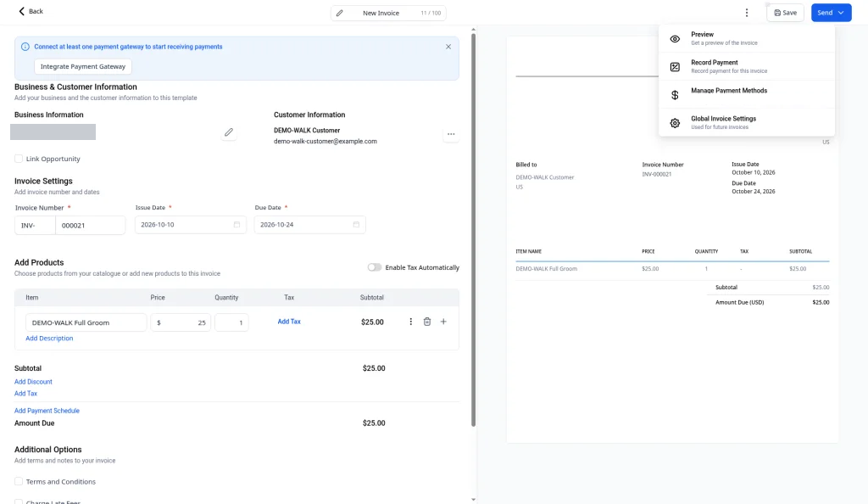
Task: Open customer information ellipsis menu
Action: pyautogui.click(x=451, y=134)
